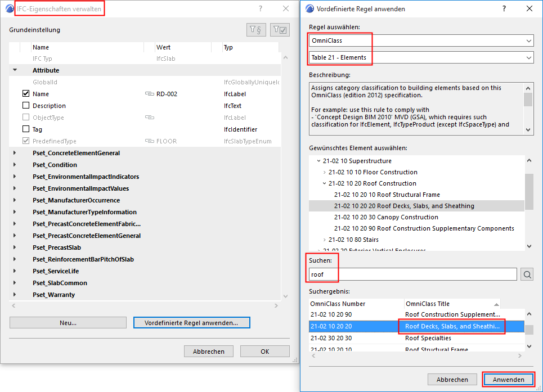Collapse the Attribute group

[x=15, y=70]
